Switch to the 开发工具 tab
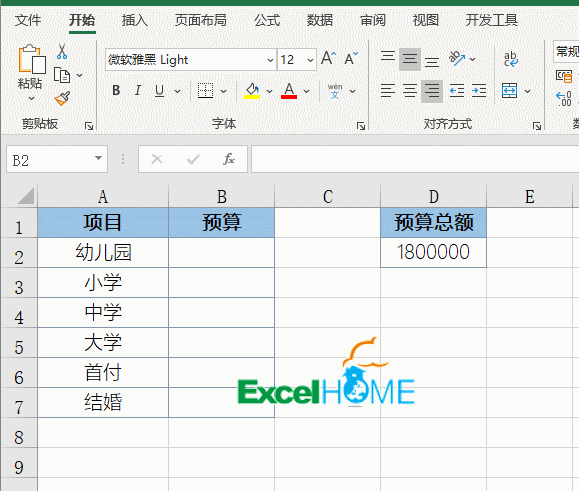This screenshot has height=491, width=579. coord(491,20)
